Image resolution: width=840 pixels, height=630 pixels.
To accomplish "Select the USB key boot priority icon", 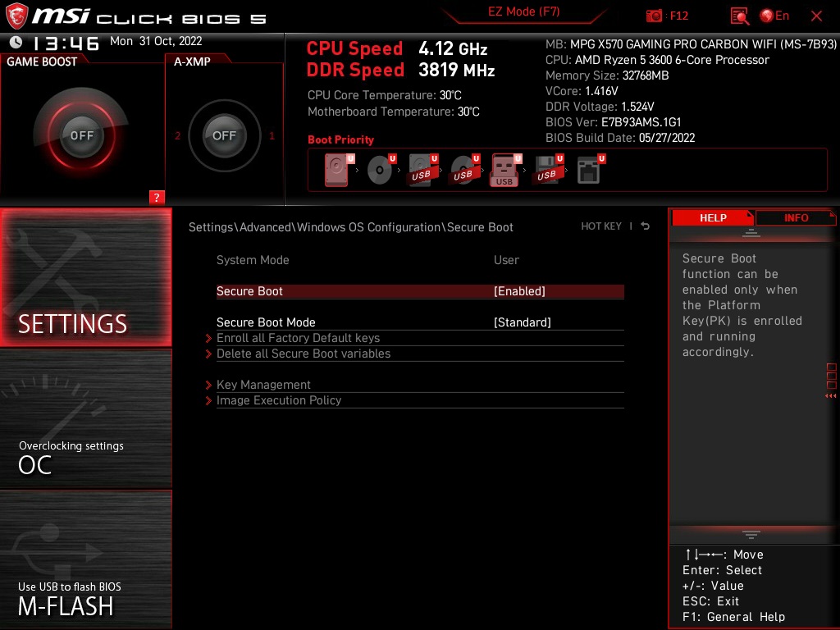I will tap(505, 170).
